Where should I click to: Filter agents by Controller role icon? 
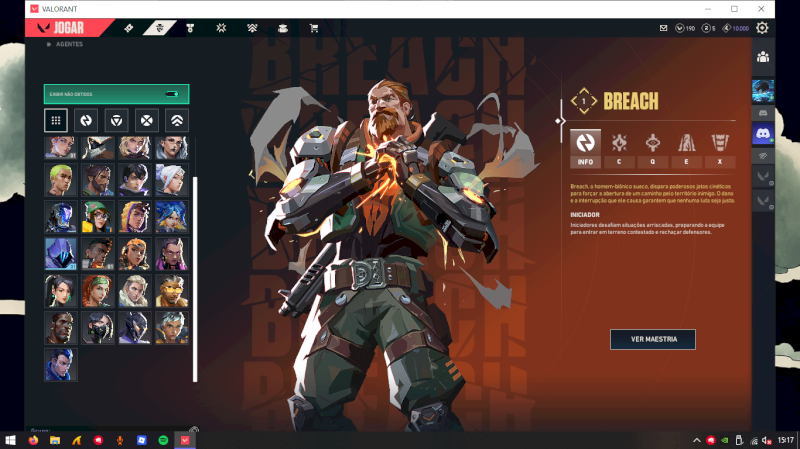tap(177, 120)
